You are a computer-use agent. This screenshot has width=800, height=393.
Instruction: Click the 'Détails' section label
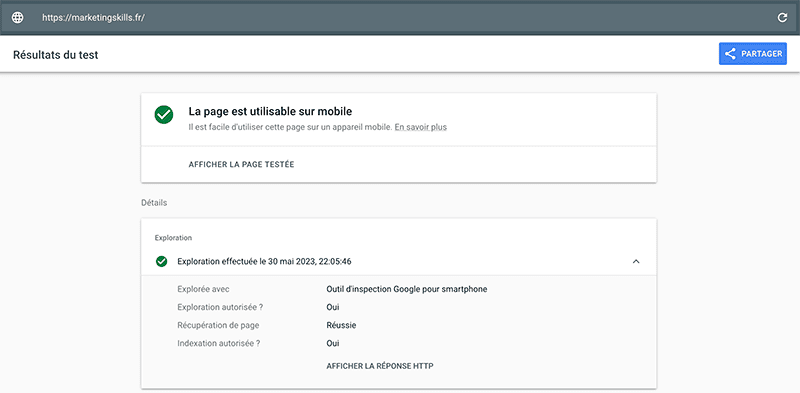(154, 203)
